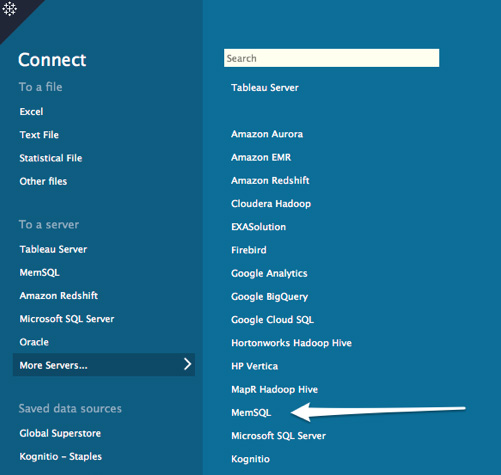
Task: Choose Google Cloud SQL connector
Action: point(272,320)
